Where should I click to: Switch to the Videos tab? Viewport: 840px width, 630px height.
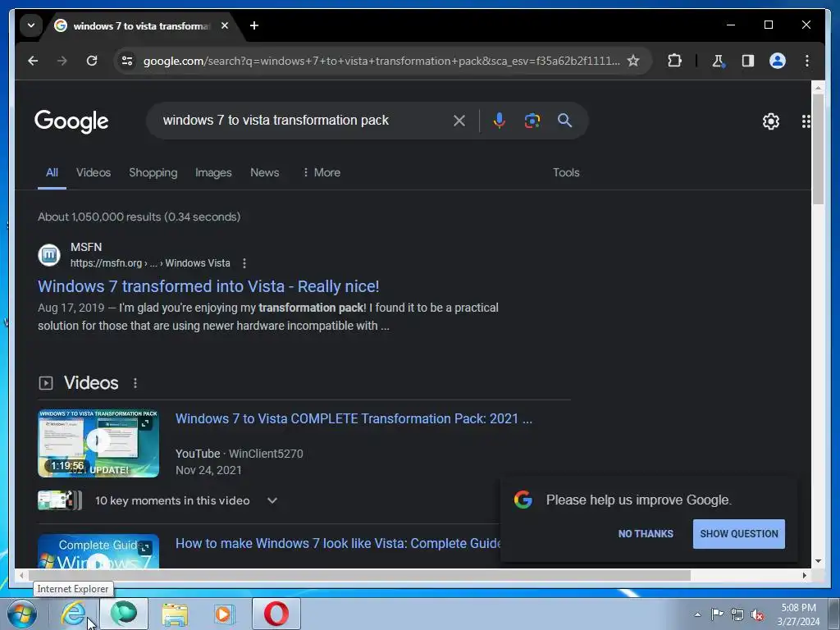[x=94, y=172]
